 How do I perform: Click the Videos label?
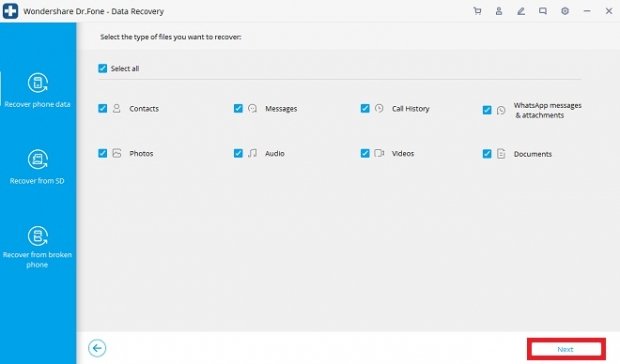(x=403, y=153)
